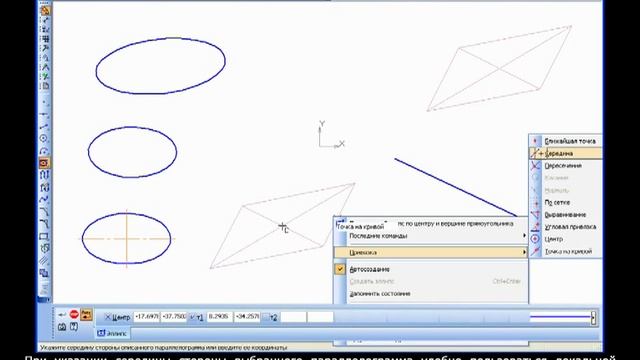Viewport: 640px width, 360px height.
Task: Select the Arc tool
Action: click(45, 151)
